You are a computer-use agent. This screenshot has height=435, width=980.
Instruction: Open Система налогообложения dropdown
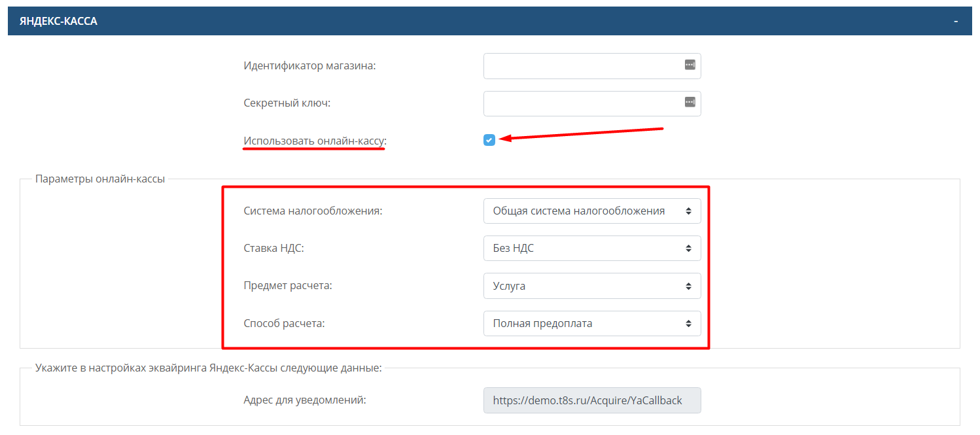coord(592,211)
